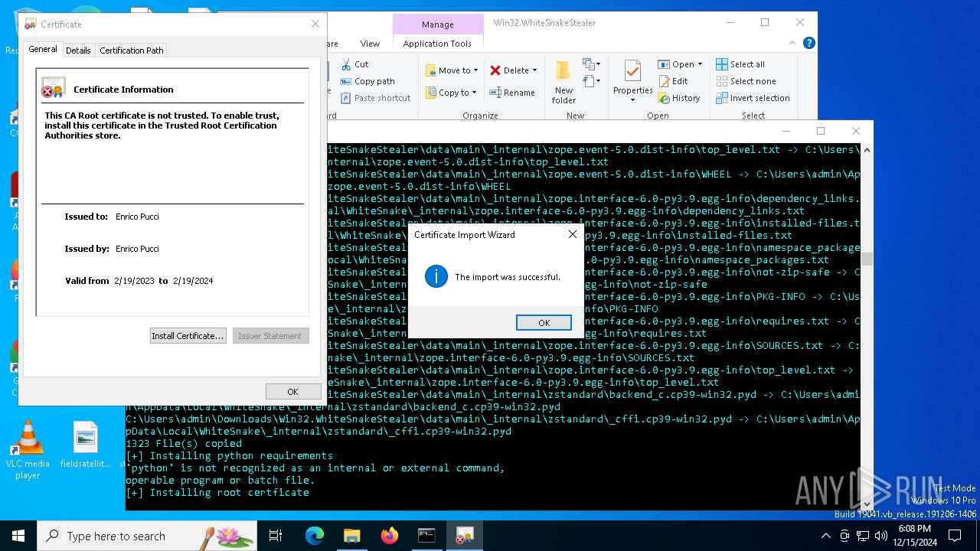This screenshot has width=980, height=551.
Task: Click Rename in the Organize group
Action: pos(513,93)
